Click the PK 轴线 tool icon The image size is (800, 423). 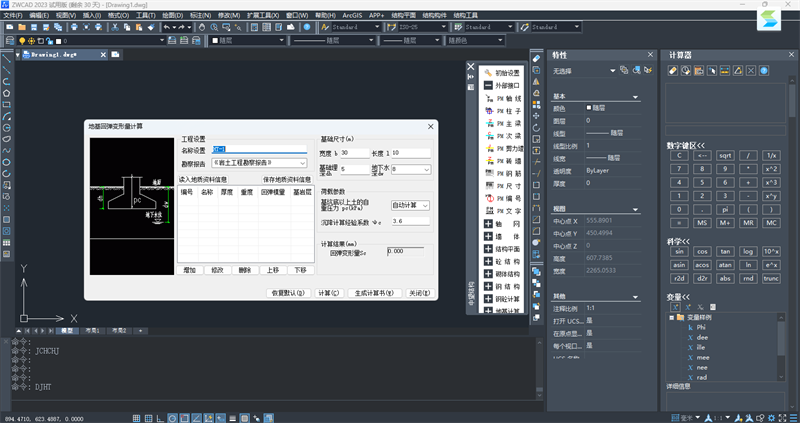488,99
